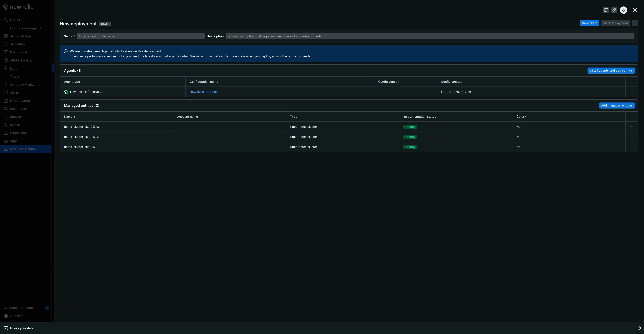Open the New Relic AI assistant icon
644x334 pixels.
tap(623, 10)
